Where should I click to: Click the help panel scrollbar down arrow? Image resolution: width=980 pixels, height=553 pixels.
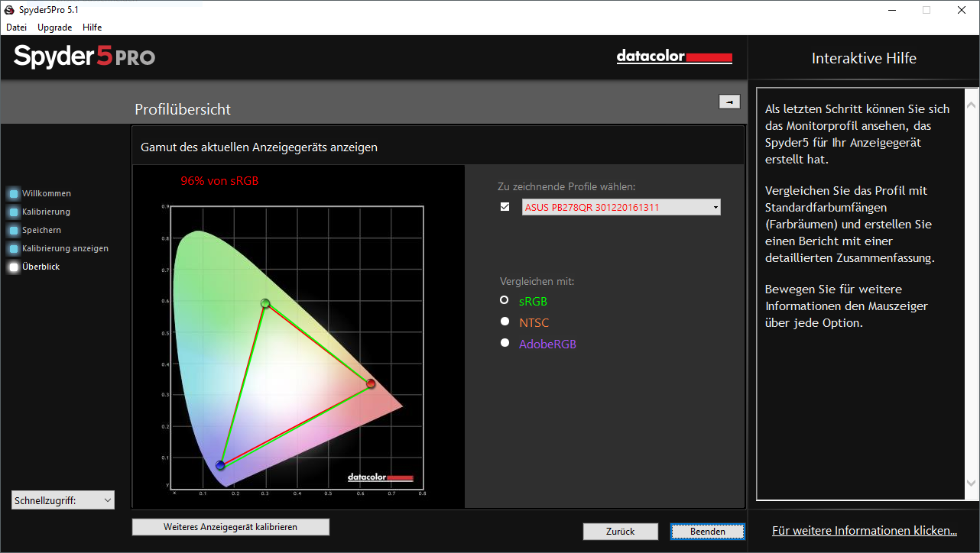pos(971,483)
